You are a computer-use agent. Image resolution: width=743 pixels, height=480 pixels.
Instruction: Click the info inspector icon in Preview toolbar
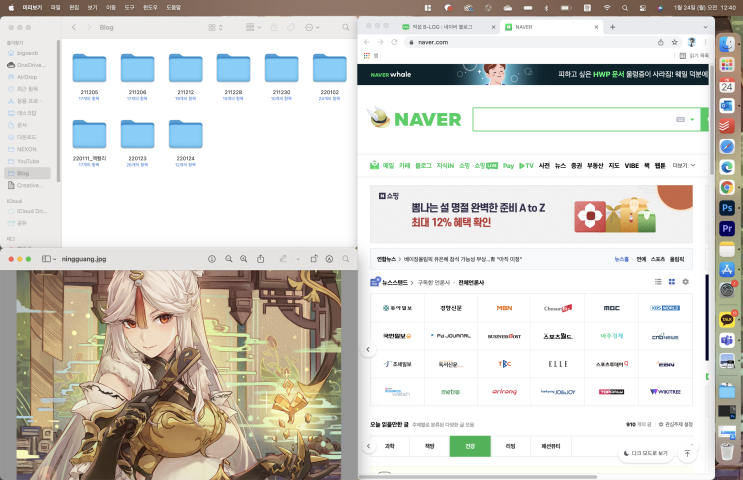(x=212, y=259)
